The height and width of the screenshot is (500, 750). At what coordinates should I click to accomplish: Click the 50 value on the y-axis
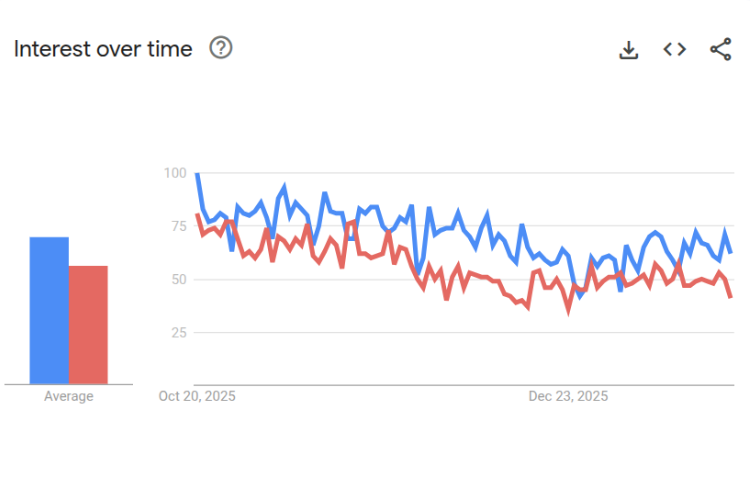point(178,279)
